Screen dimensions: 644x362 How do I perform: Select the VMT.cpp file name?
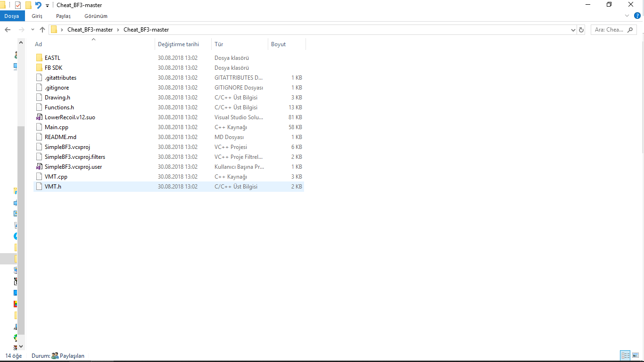(56, 177)
